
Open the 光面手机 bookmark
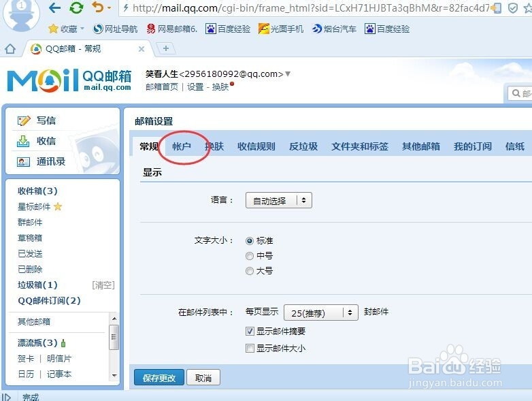281,29
